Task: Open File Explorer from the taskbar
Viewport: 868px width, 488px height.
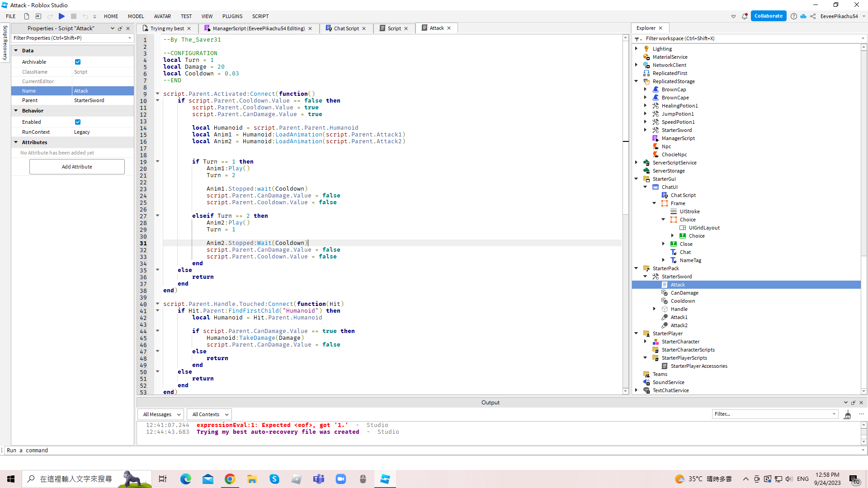Action: tap(252, 479)
